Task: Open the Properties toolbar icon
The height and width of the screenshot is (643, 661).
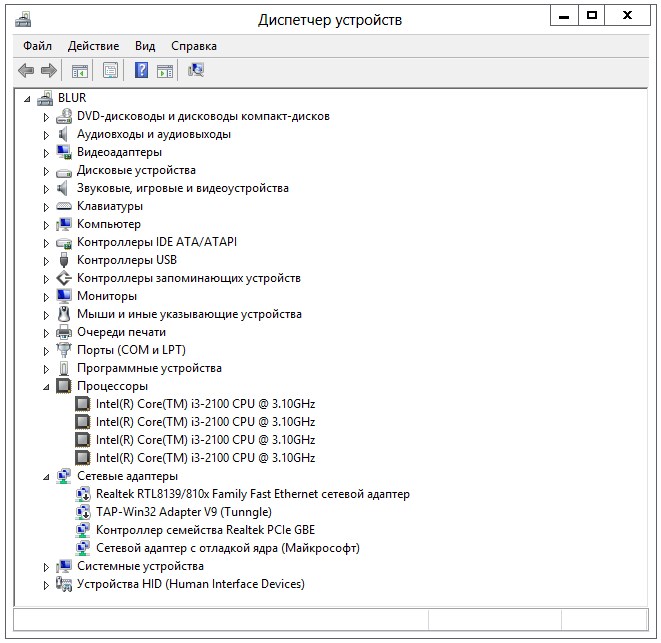Action: click(110, 70)
